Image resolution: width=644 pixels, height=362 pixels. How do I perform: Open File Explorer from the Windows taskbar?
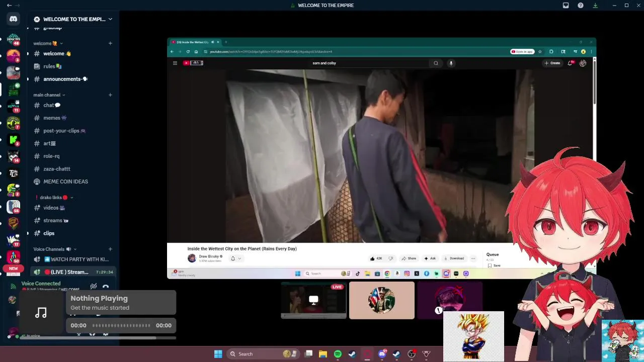tap(323, 354)
